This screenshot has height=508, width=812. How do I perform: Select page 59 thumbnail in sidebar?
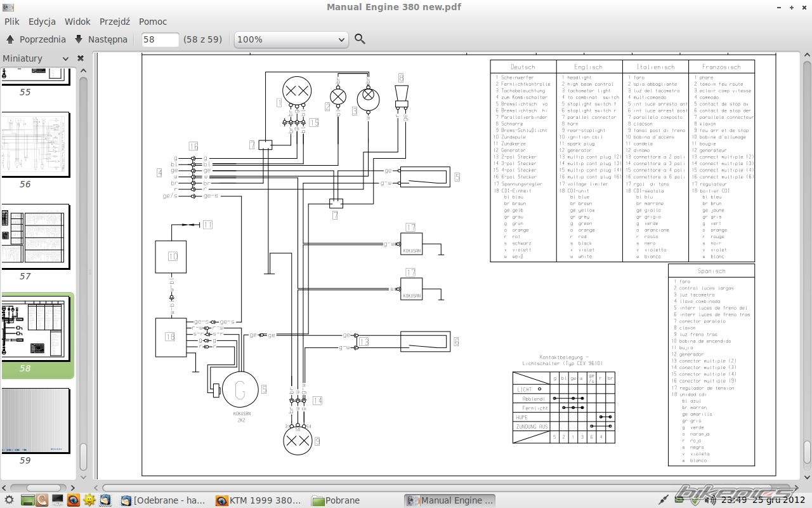(36, 419)
